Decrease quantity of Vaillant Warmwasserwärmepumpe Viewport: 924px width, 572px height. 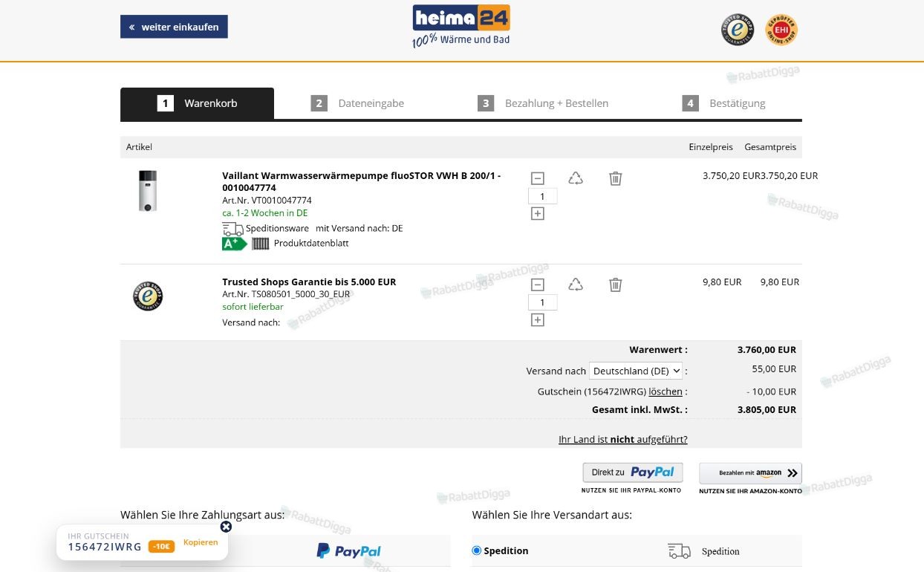pyautogui.click(x=538, y=178)
